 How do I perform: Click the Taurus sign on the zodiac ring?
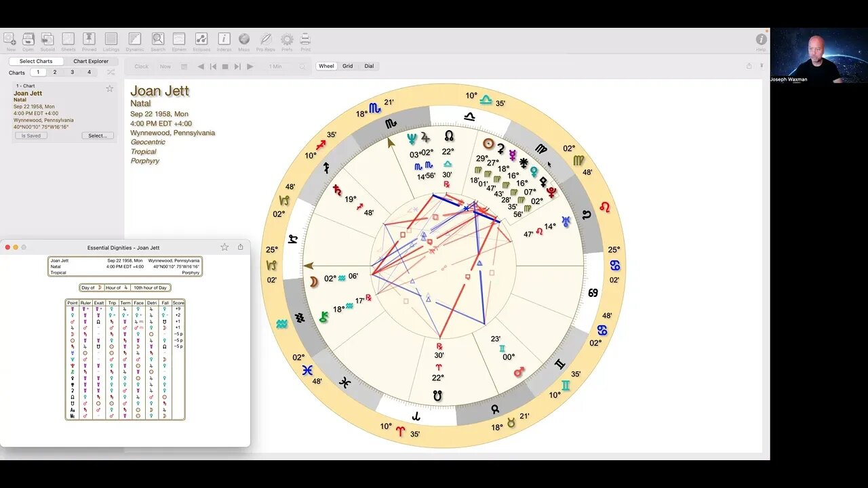pyautogui.click(x=495, y=409)
